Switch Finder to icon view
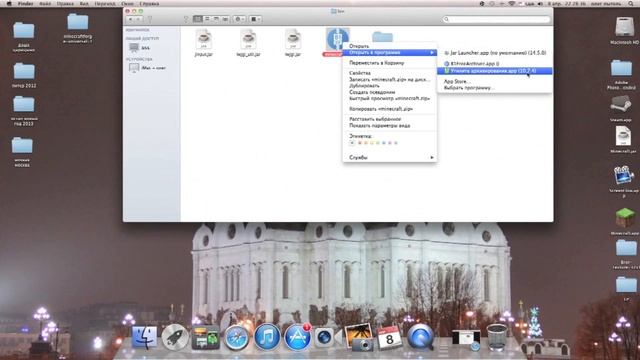The width and height of the screenshot is (640, 360). tap(198, 19)
